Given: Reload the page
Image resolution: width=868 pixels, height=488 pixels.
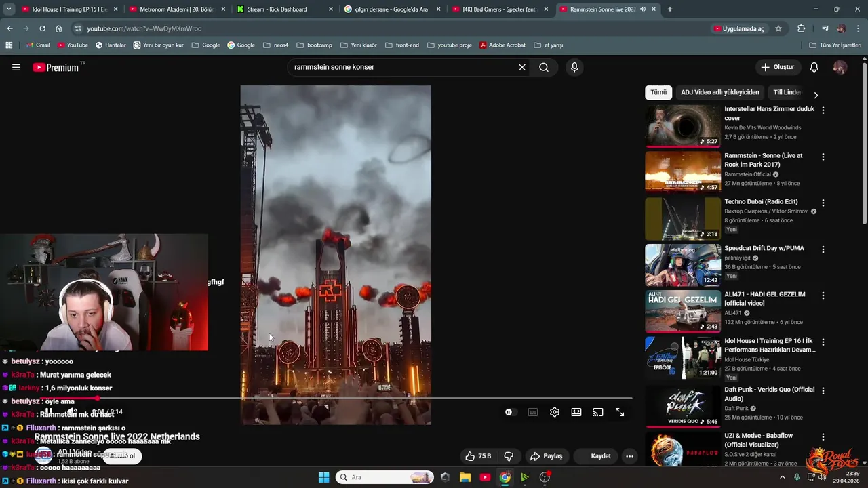Looking at the screenshot, I should [x=42, y=28].
